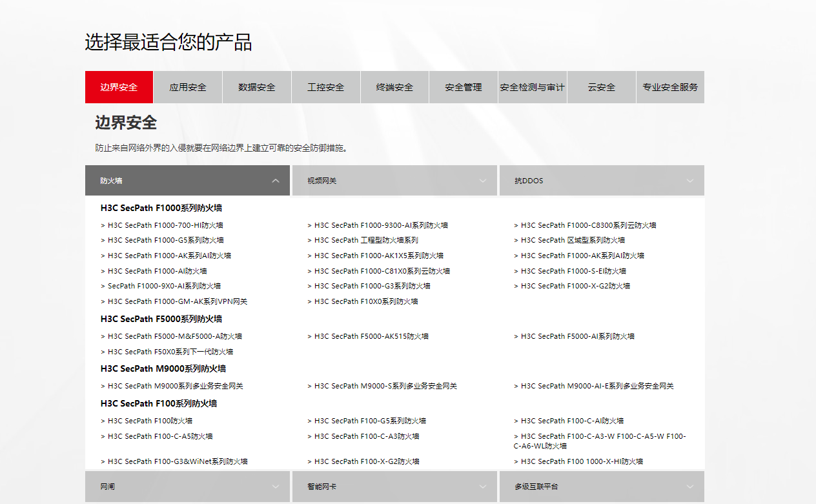Click the H3C SecPath F1000系列防火墙 heading

coord(161,208)
